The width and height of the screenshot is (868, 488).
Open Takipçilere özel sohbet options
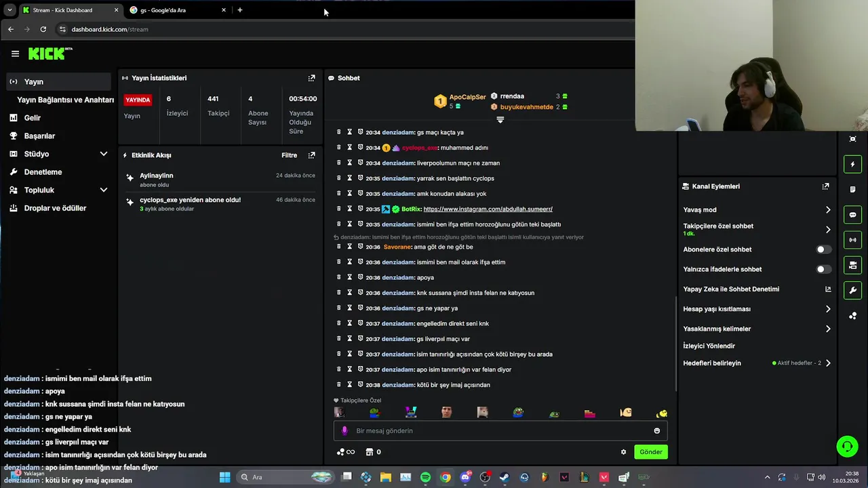(x=828, y=230)
